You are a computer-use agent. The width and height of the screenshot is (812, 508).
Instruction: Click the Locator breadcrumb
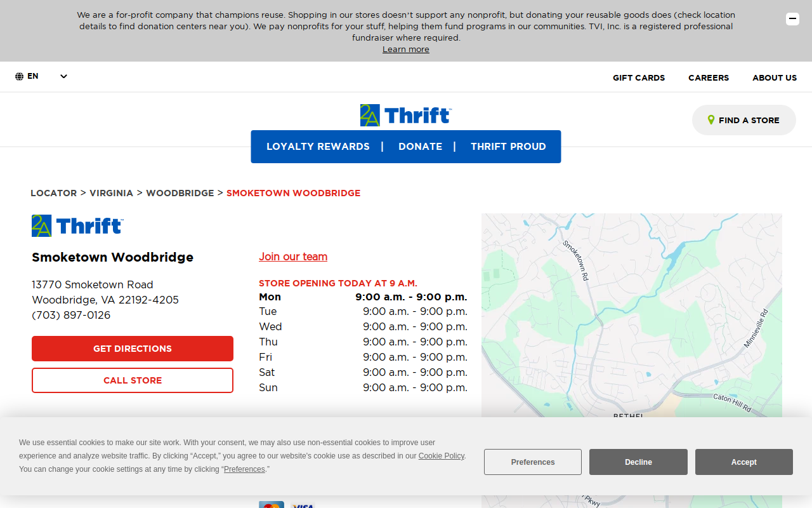(54, 193)
